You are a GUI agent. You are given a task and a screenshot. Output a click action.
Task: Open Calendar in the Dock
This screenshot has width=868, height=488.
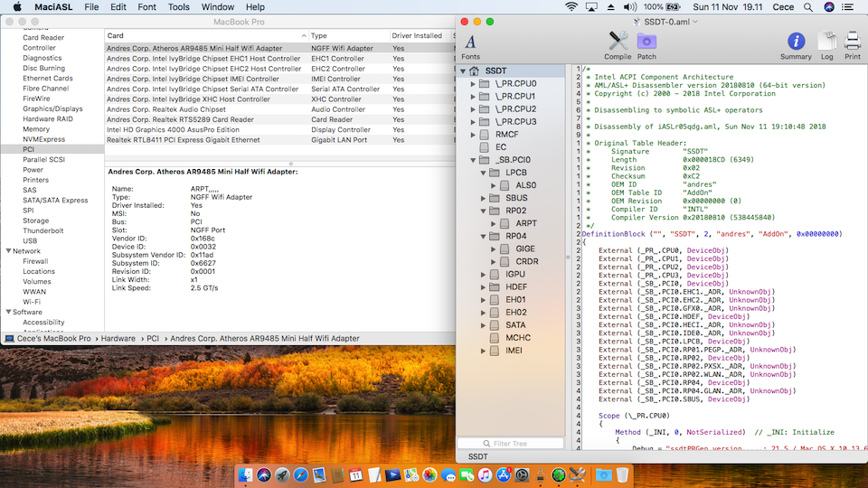(356, 474)
